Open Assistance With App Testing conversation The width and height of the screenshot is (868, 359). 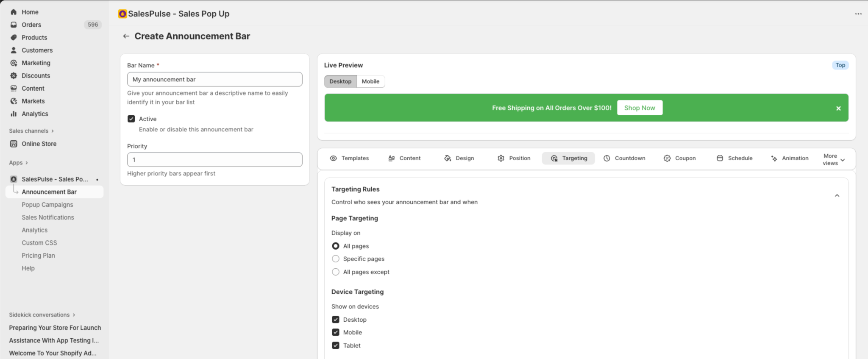pyautogui.click(x=54, y=340)
